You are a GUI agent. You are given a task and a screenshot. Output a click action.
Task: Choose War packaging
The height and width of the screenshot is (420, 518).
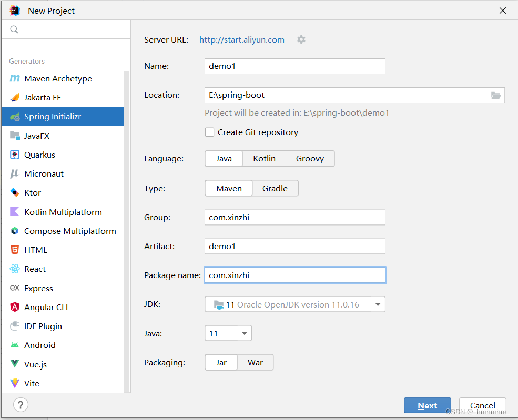coord(255,363)
